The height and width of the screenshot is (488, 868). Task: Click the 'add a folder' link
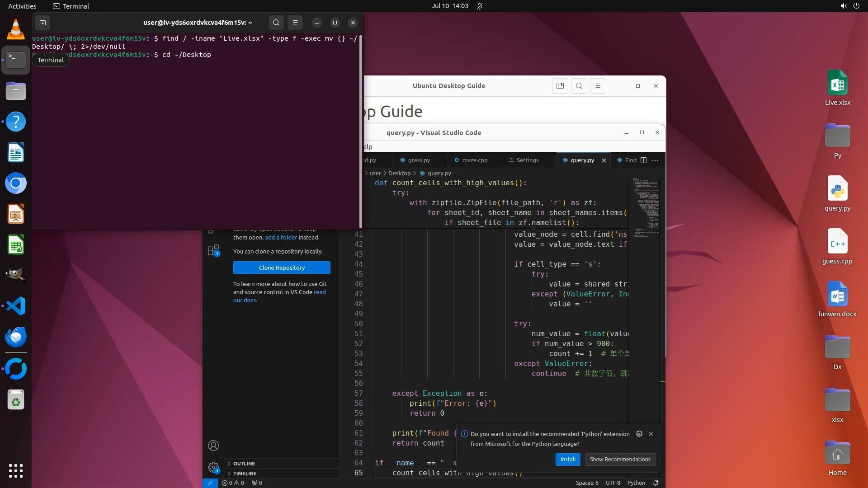(281, 237)
